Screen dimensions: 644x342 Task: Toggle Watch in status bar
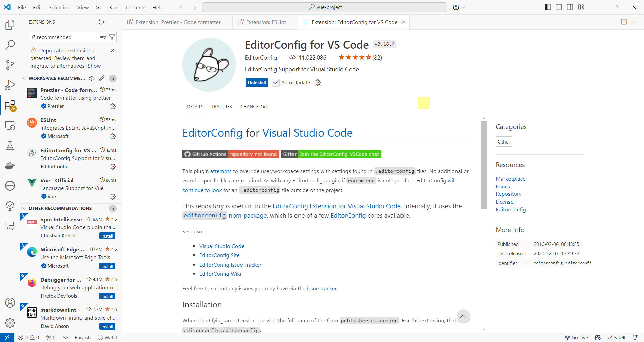click(108, 338)
